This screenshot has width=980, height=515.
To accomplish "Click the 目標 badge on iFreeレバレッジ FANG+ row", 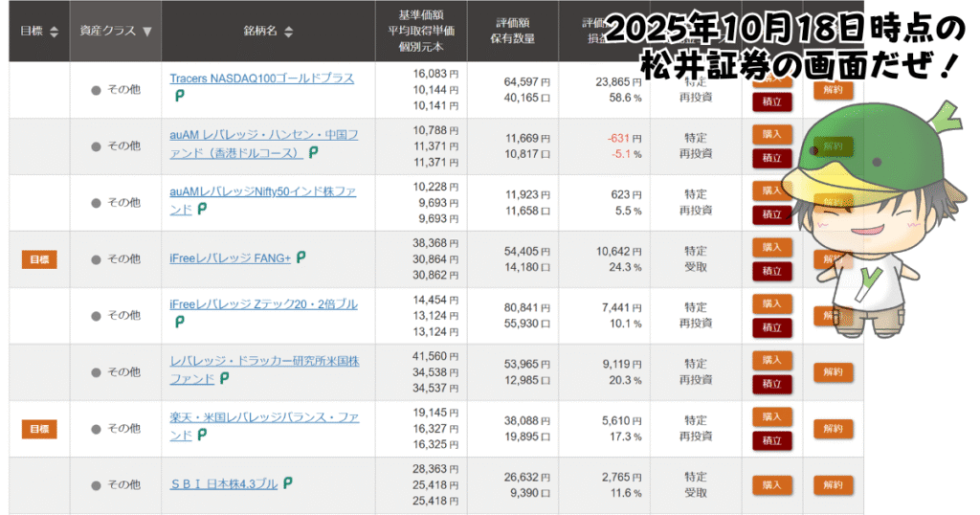I will click(x=39, y=258).
